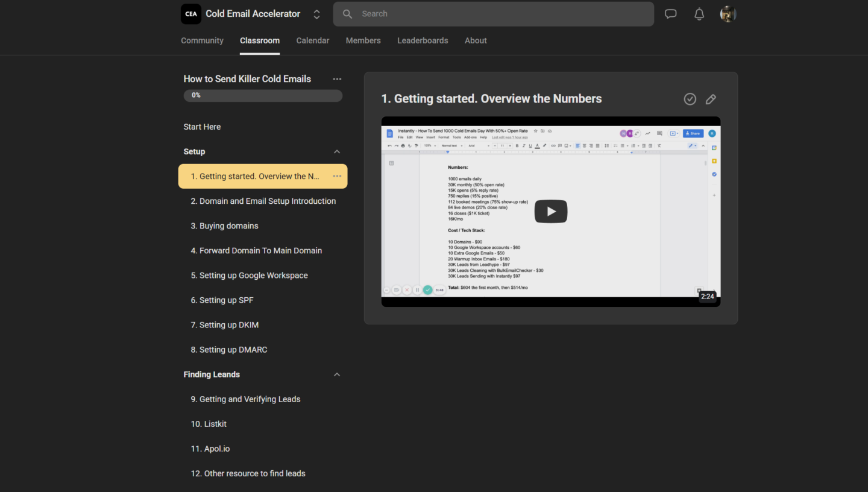
Task: Click the course progress bar
Action: (263, 95)
